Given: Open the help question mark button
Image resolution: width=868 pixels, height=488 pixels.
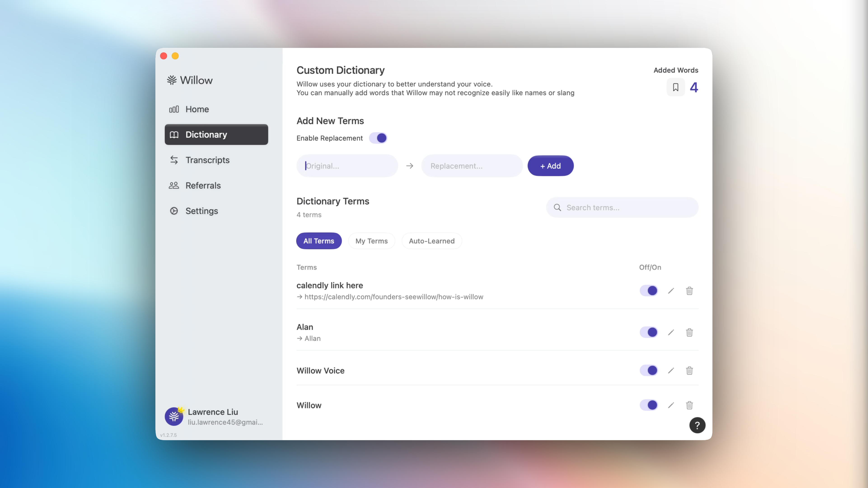Looking at the screenshot, I should [x=697, y=425].
